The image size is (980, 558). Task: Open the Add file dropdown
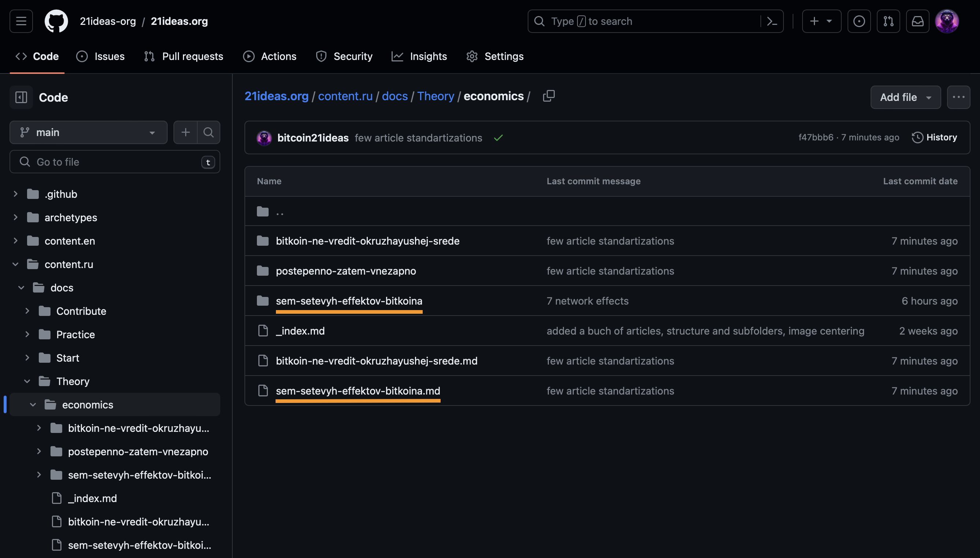pyautogui.click(x=905, y=97)
